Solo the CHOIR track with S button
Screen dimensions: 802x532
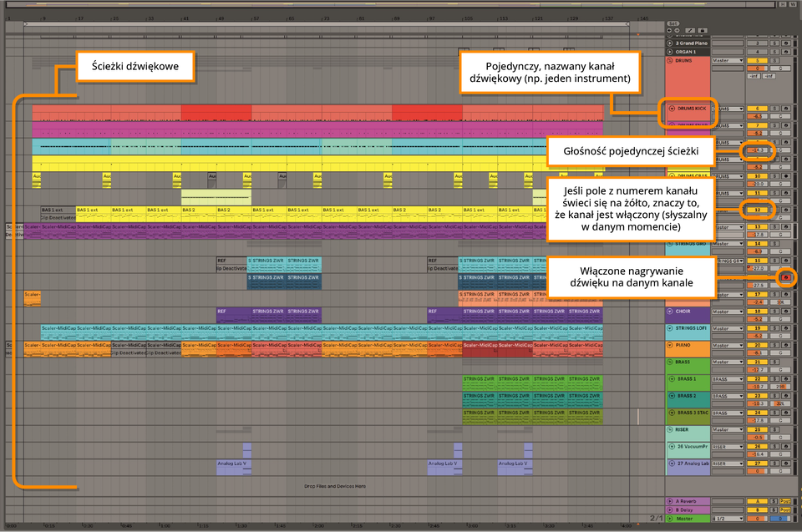(x=775, y=311)
